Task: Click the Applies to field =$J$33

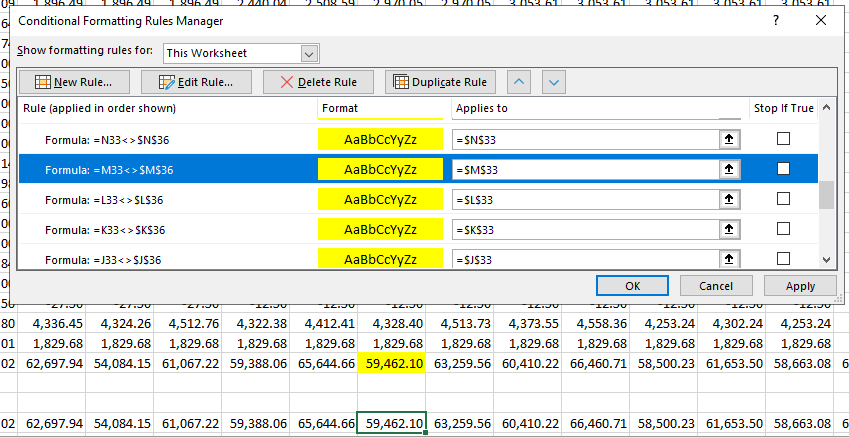Action: (x=586, y=259)
